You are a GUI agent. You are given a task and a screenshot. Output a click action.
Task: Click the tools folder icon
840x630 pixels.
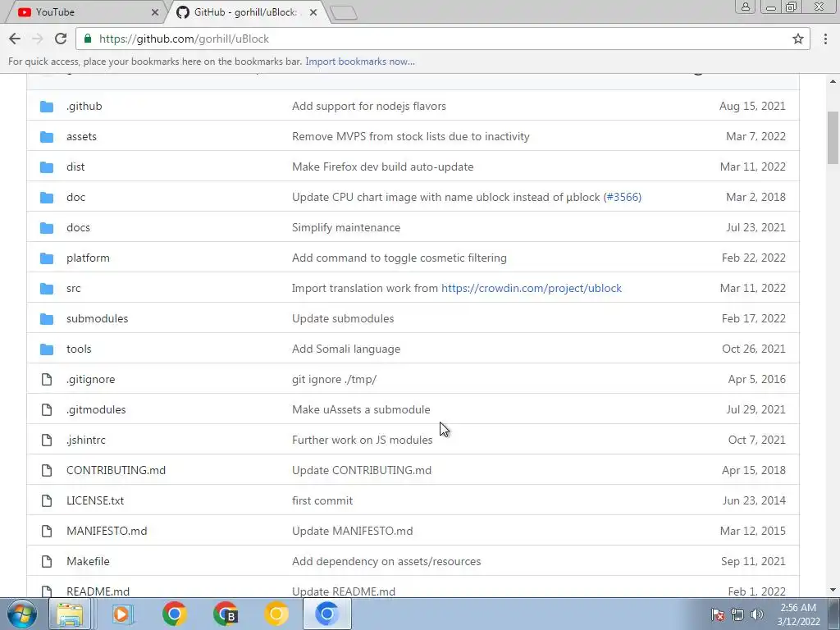click(47, 349)
